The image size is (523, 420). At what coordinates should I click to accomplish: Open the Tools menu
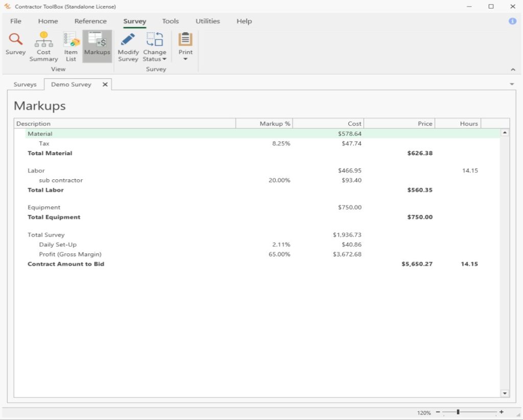pos(170,21)
